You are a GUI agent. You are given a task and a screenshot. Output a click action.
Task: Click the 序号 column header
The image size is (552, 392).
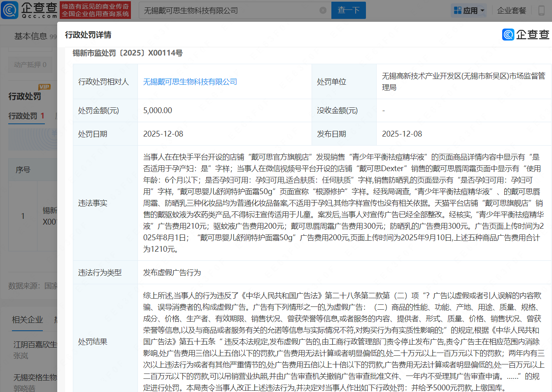click(23, 169)
